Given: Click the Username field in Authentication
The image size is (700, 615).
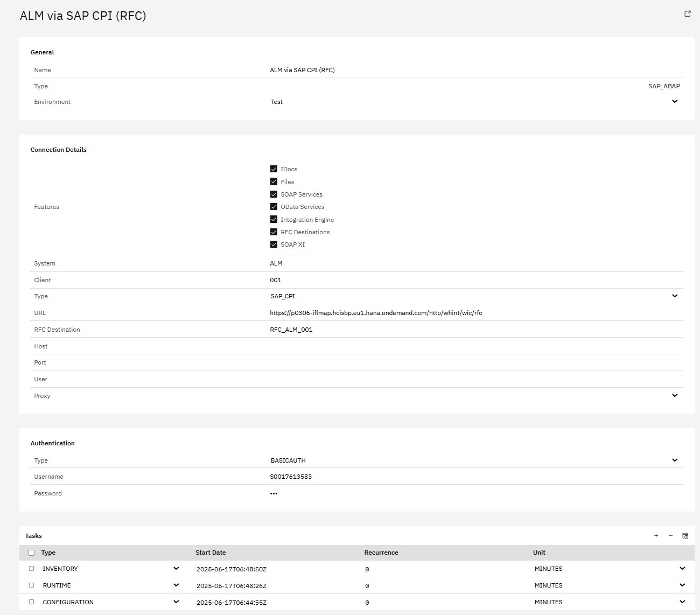Looking at the screenshot, I should [474, 477].
